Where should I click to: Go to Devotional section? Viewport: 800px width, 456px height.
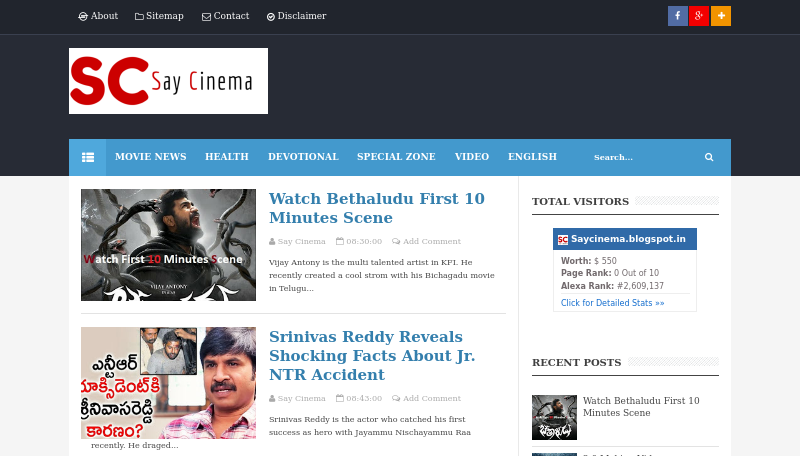(304, 157)
